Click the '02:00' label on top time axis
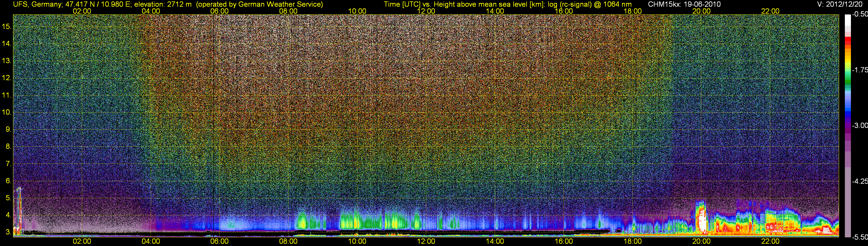The image size is (868, 246). pos(82,11)
